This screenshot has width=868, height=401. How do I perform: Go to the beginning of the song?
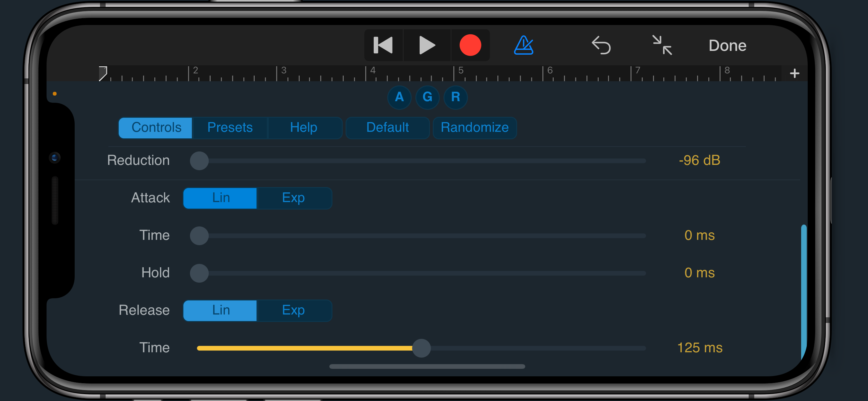383,45
